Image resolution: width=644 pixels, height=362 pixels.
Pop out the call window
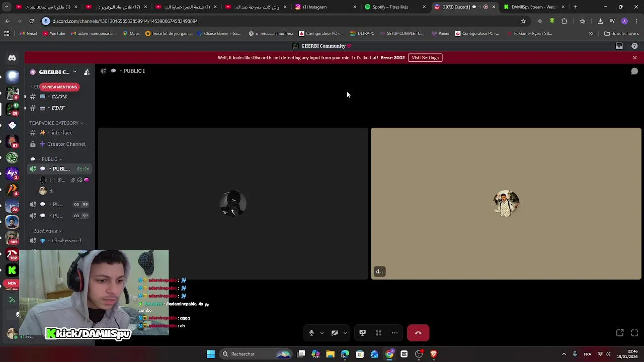(x=620, y=333)
